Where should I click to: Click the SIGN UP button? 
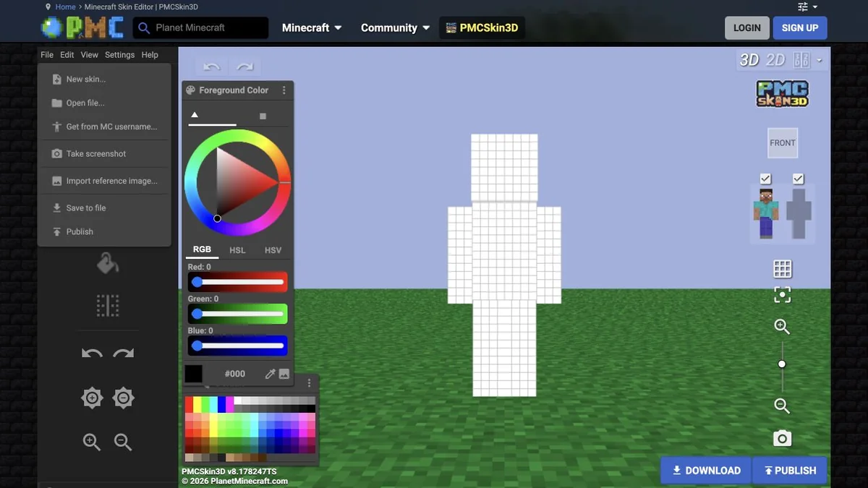[800, 27]
